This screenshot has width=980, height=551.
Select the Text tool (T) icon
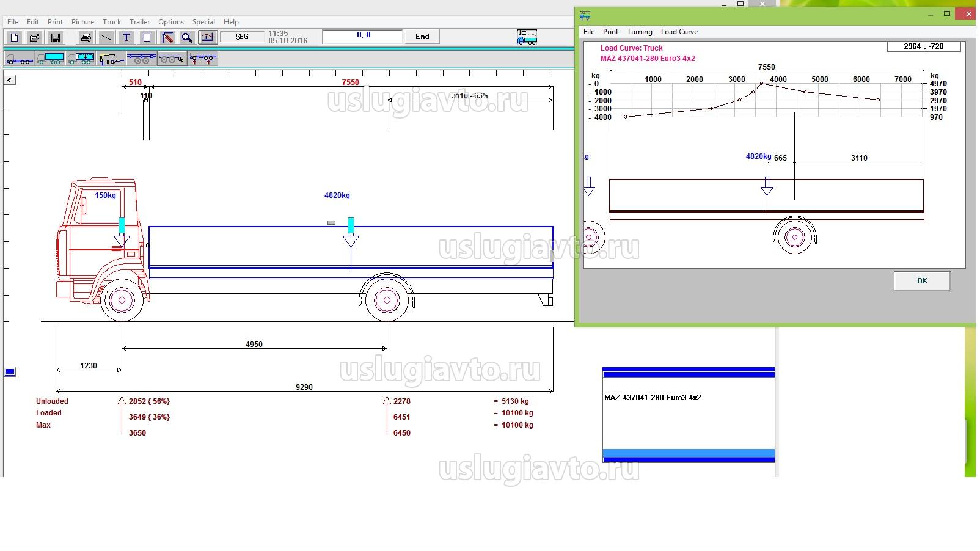[x=126, y=37]
